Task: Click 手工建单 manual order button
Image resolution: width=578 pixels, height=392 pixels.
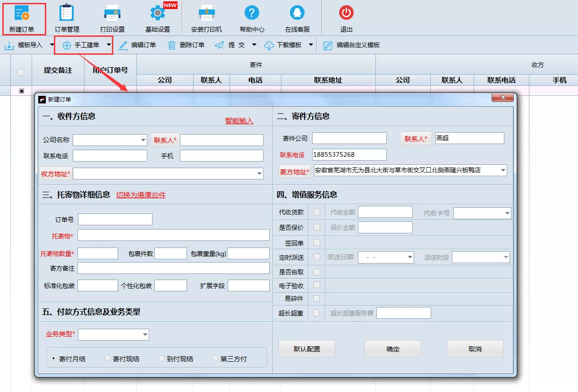Action: click(81, 45)
